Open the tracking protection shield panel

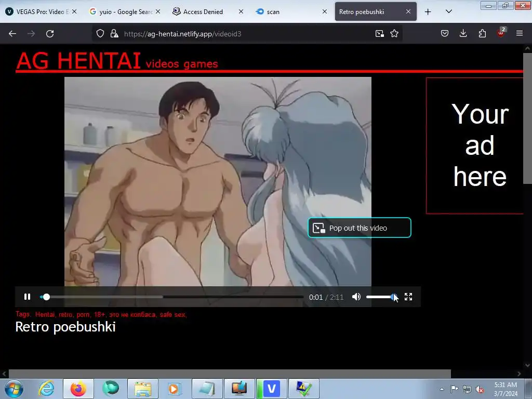[100, 34]
